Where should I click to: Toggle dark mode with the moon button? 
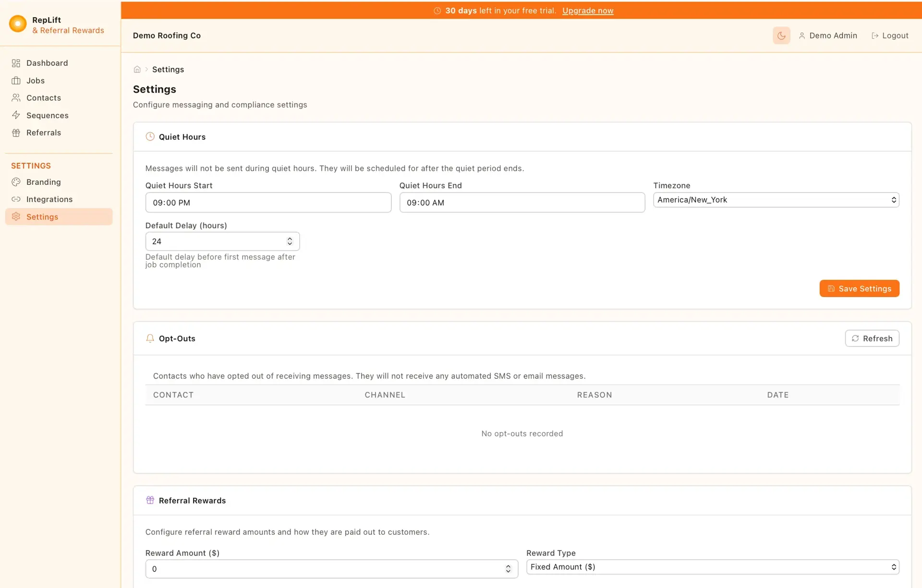pos(781,36)
